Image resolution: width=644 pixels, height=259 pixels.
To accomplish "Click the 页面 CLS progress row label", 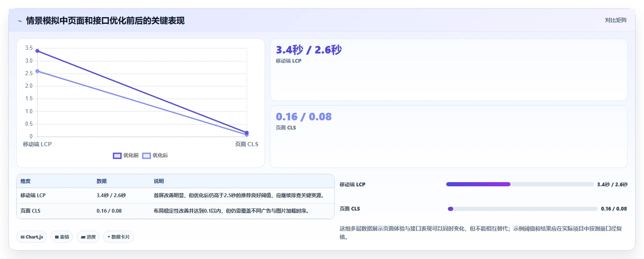I will tap(350, 209).
